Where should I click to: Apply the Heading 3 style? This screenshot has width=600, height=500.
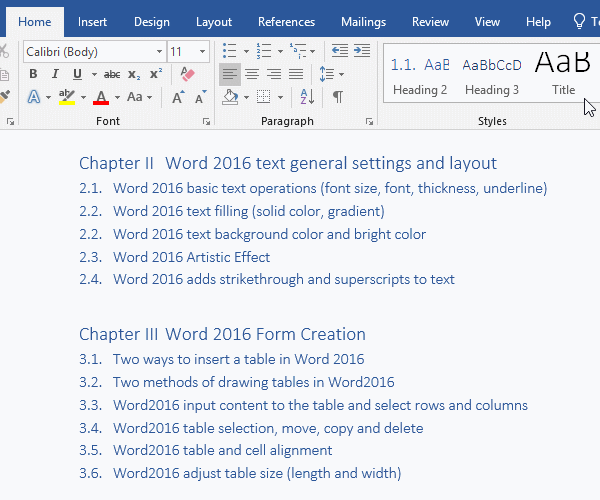(492, 73)
